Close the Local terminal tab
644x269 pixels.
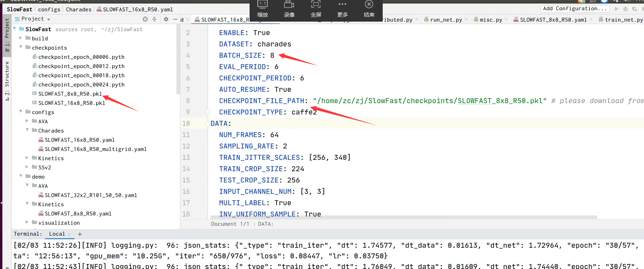click(x=69, y=234)
